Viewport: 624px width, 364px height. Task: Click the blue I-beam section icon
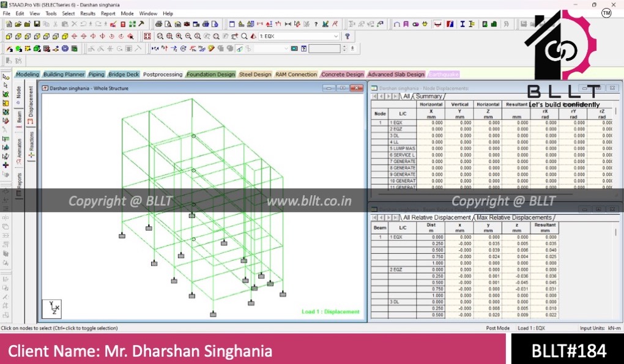pyautogui.click(x=462, y=24)
